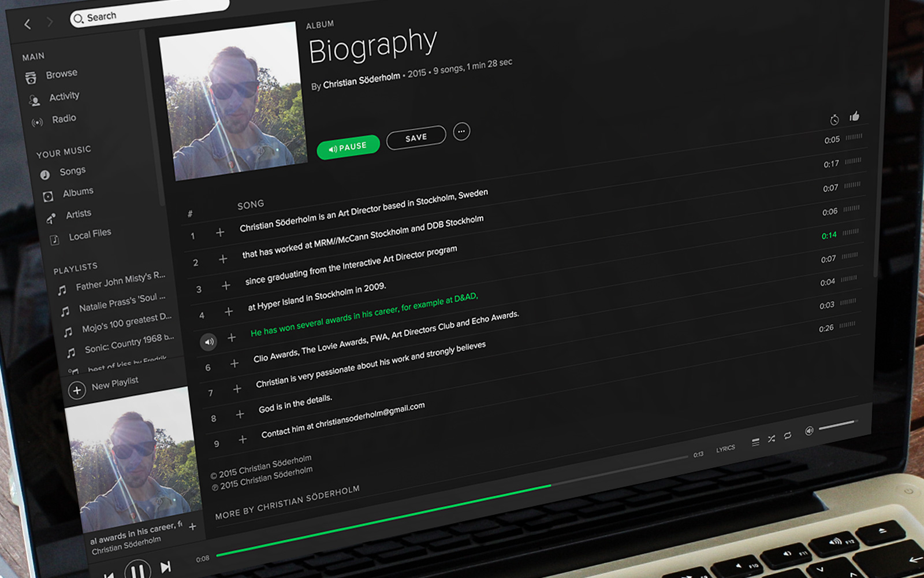
Task: Seek on the green progress bar
Action: (452, 506)
